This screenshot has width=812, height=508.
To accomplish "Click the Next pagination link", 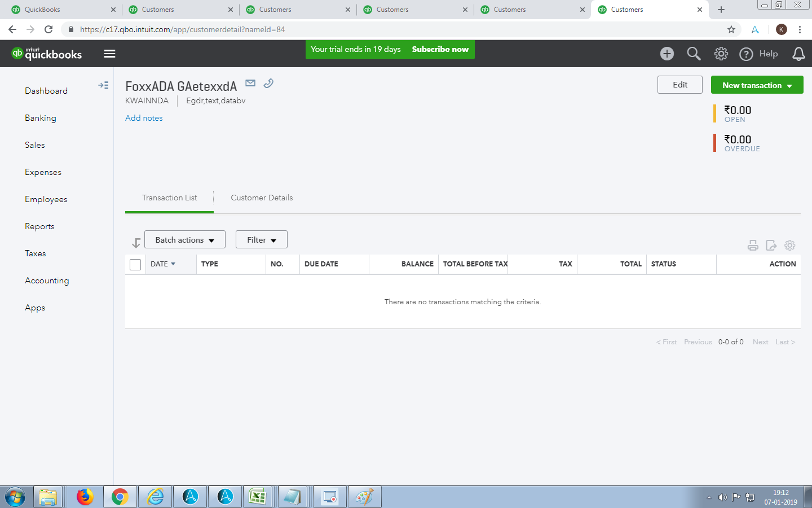I will click(760, 342).
